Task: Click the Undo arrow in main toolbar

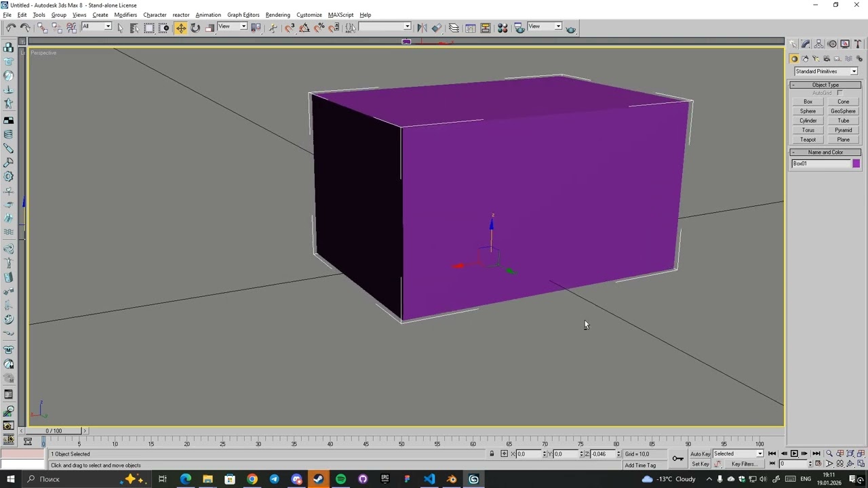Action: pyautogui.click(x=11, y=28)
